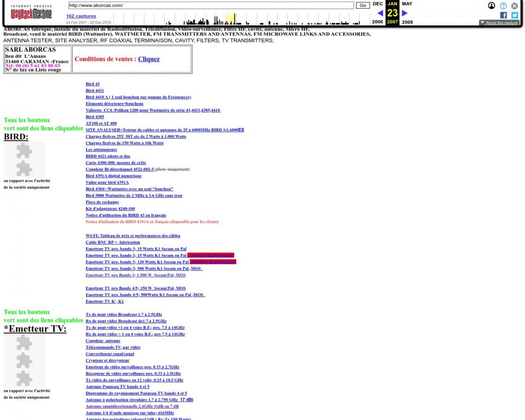Open Notice d'utilisation du BIRD 43 link
The image size is (525, 420).
[x=126, y=216]
